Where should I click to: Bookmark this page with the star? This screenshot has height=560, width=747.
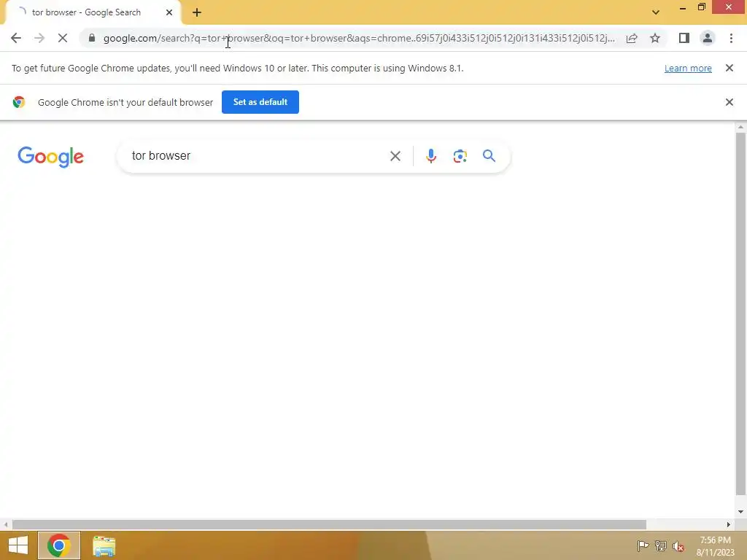655,38
